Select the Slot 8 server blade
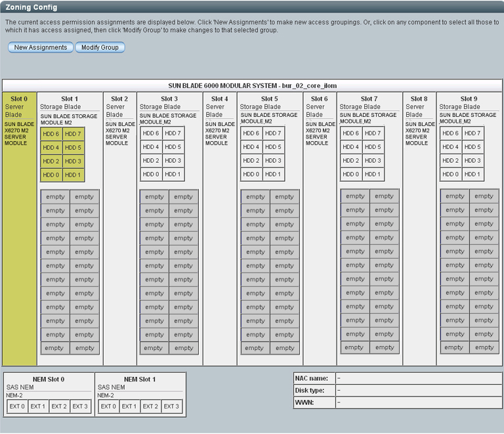The width and height of the screenshot is (504, 434). pyautogui.click(x=419, y=229)
